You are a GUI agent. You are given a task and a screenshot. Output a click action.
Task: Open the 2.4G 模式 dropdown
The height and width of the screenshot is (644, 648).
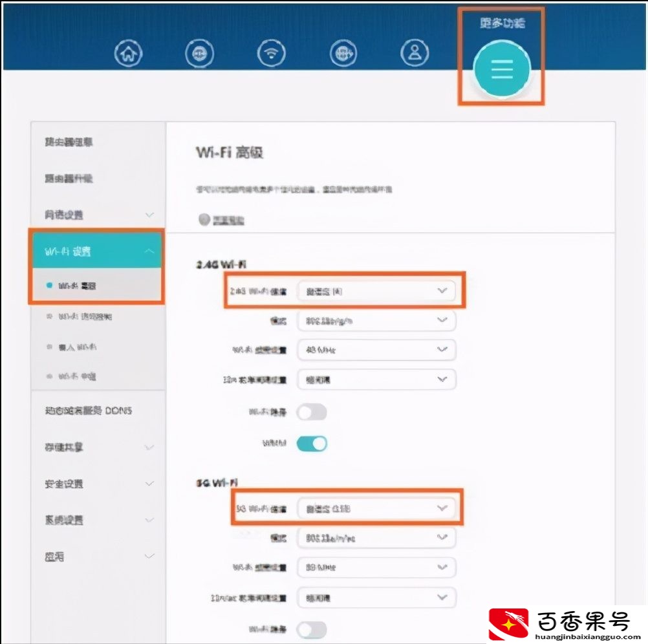point(376,321)
